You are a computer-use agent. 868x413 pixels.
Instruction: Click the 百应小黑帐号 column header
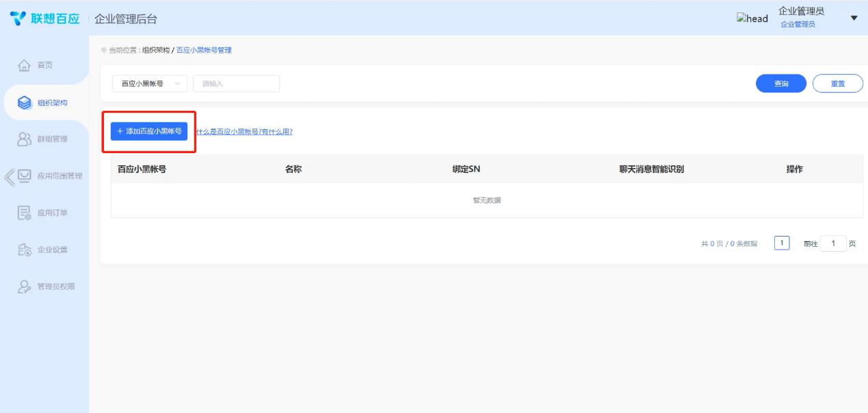point(142,170)
